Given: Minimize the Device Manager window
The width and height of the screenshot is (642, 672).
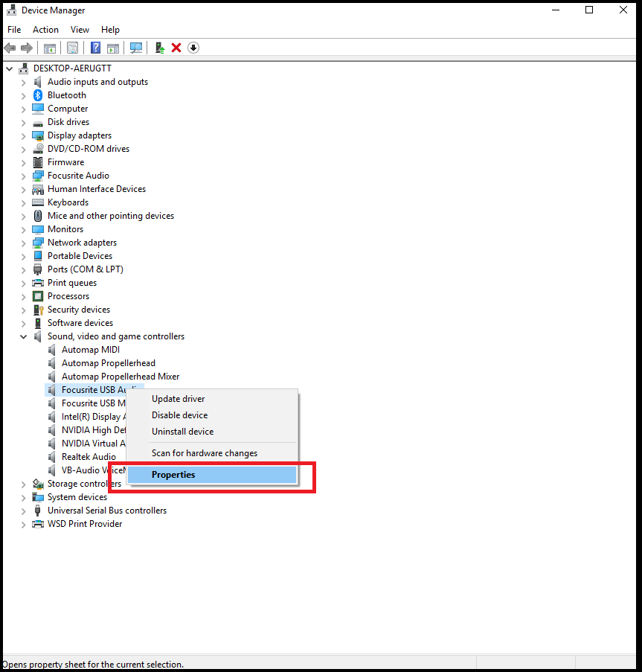Looking at the screenshot, I should coord(556,10).
